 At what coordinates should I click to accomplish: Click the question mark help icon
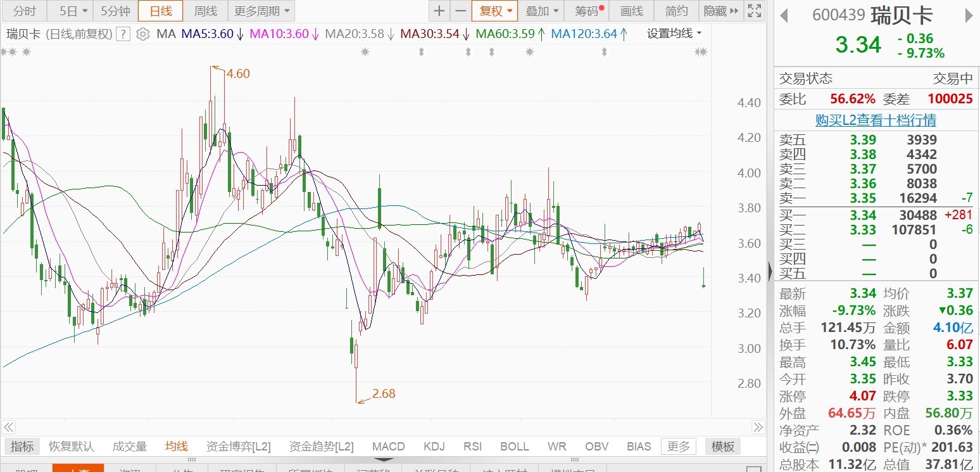click(124, 34)
